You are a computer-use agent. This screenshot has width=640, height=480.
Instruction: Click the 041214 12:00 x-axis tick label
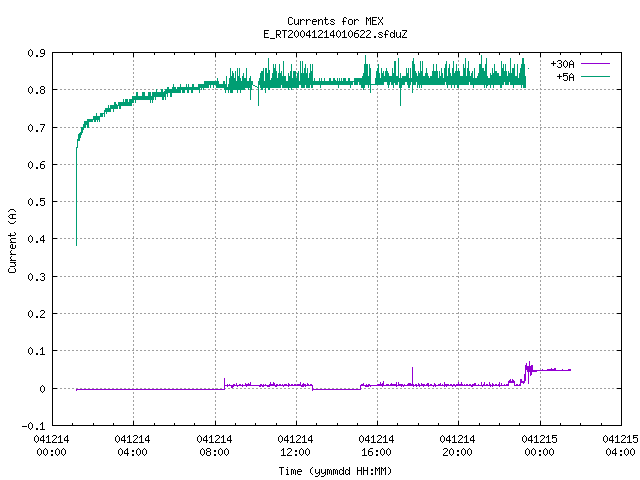point(295,446)
